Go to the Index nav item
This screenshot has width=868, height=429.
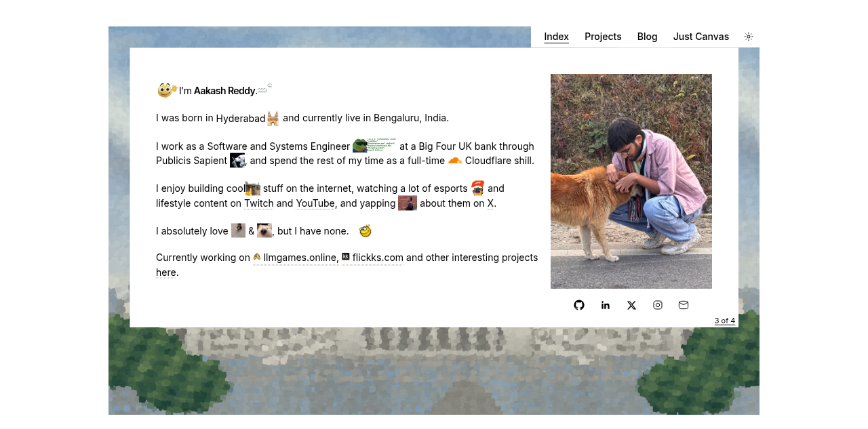pyautogui.click(x=556, y=37)
